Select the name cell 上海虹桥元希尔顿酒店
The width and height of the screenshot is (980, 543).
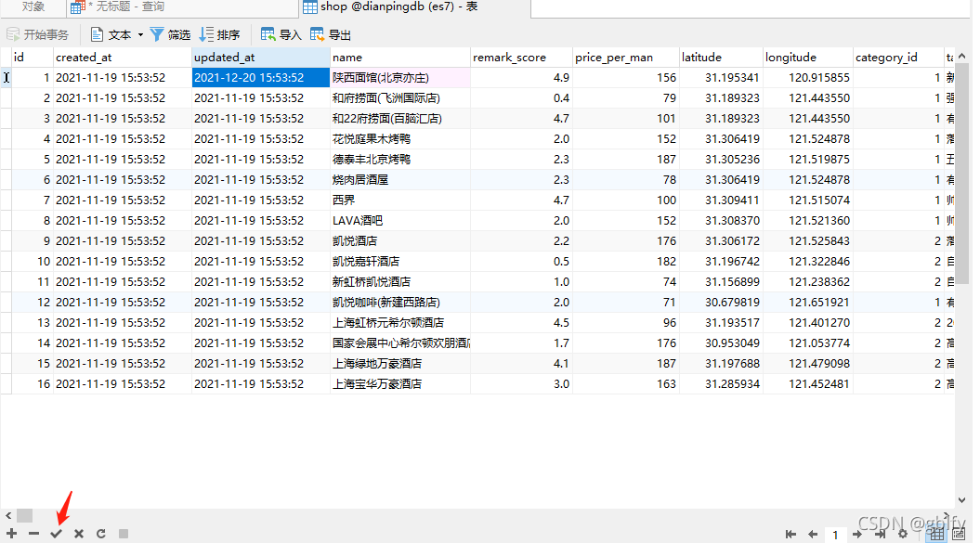400,322
